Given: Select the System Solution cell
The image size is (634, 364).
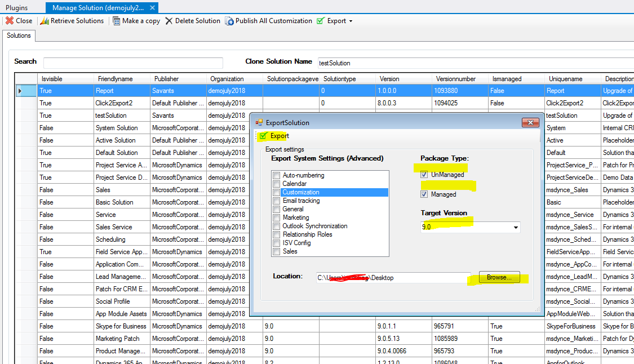Looking at the screenshot, I should [x=122, y=128].
